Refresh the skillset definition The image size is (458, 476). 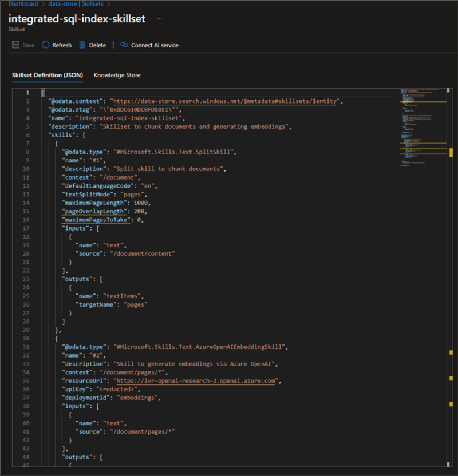57,45
